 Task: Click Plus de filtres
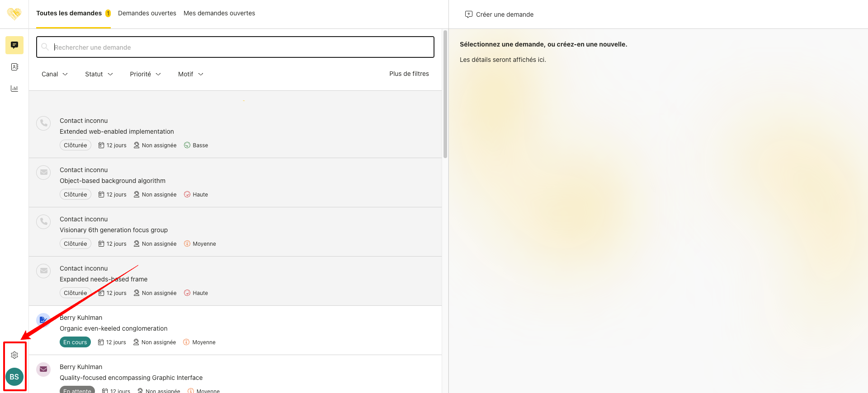[x=409, y=74]
